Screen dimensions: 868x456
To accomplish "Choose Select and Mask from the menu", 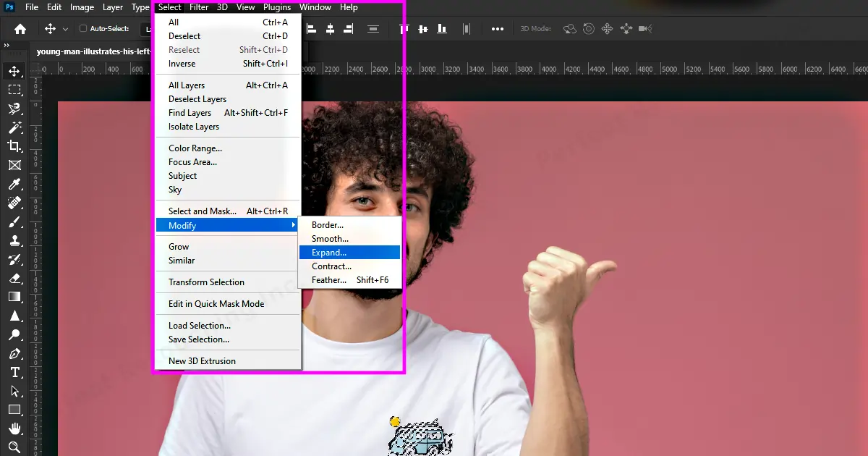I will (203, 211).
